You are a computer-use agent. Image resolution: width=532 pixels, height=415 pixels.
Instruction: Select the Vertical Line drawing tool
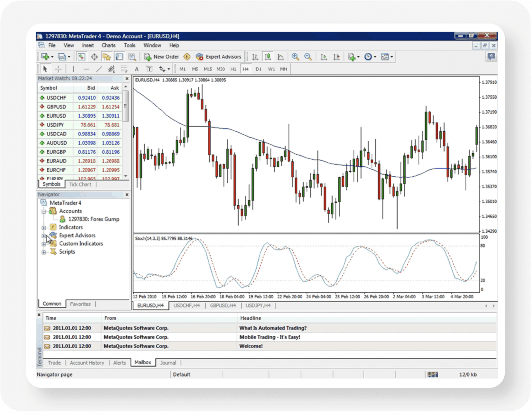click(73, 69)
